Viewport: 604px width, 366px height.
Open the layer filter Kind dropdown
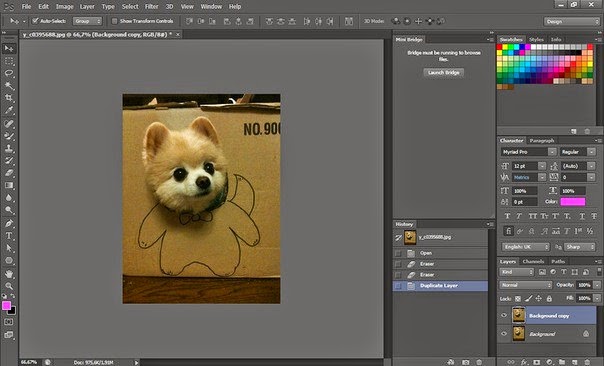click(517, 272)
